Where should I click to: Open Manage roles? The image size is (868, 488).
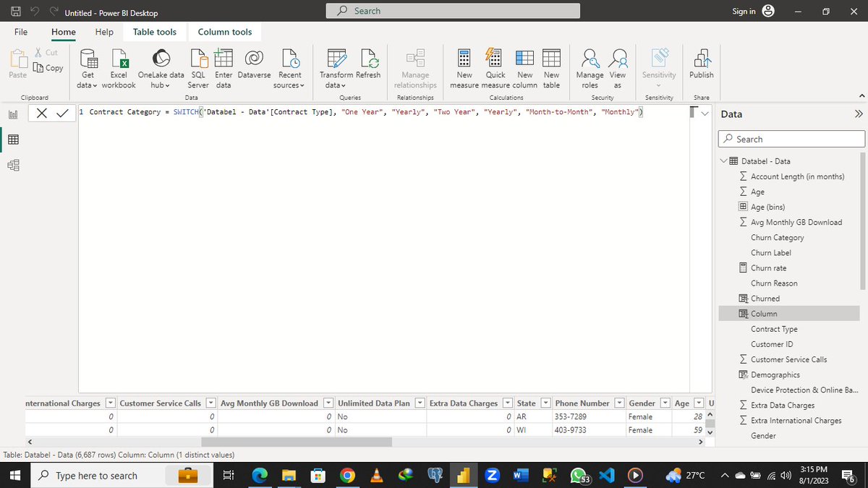pyautogui.click(x=590, y=69)
